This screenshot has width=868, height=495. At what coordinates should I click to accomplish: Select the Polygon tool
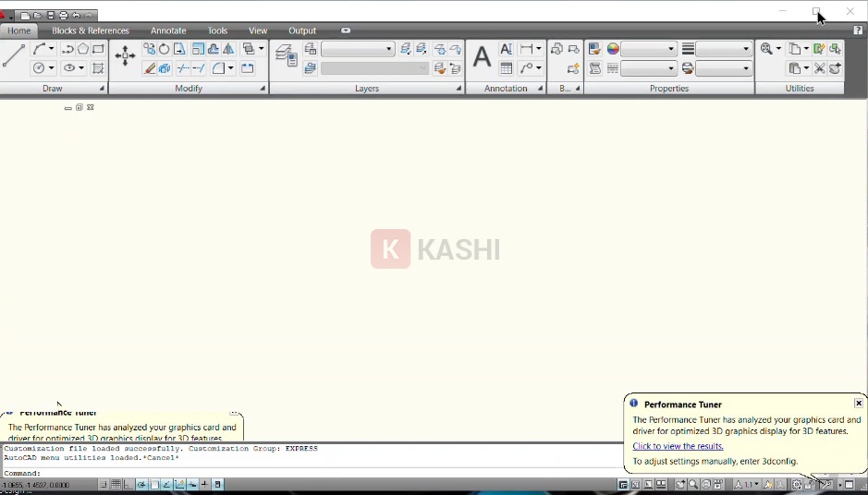click(x=82, y=49)
